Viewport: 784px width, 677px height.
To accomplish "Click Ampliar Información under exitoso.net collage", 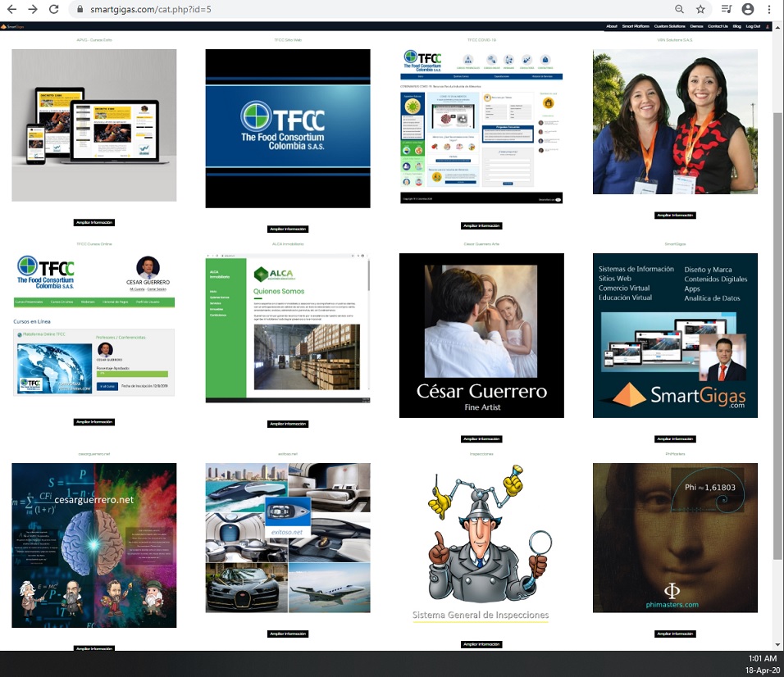I will pos(288,634).
